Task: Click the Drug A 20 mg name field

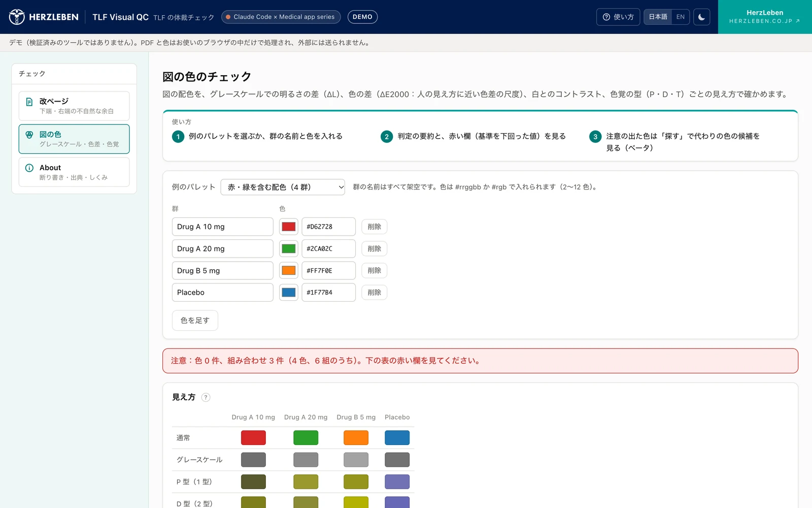Action: click(222, 248)
